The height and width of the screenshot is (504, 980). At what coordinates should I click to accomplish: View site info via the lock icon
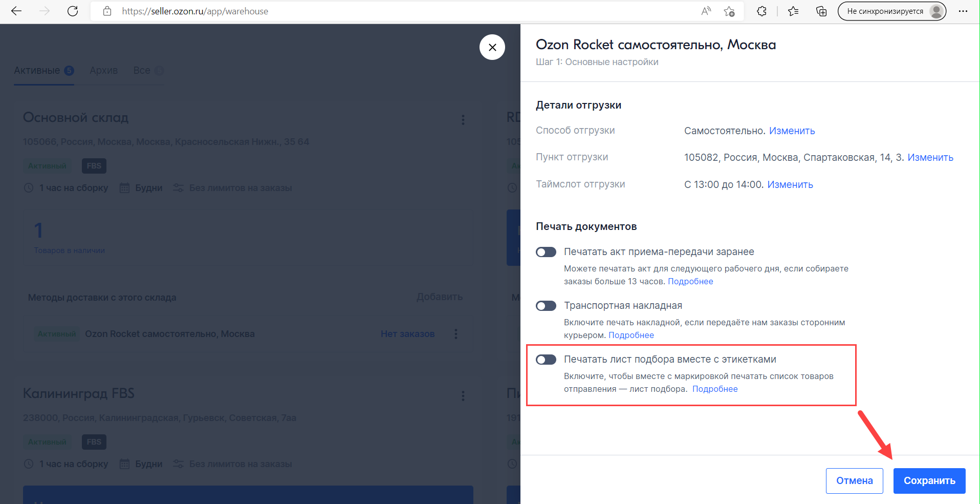pyautogui.click(x=107, y=11)
